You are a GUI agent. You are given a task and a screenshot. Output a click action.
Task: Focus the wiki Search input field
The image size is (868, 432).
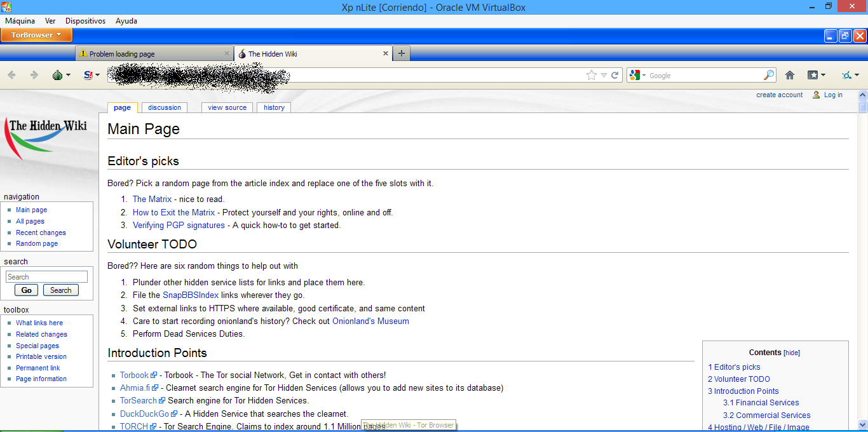[x=46, y=277]
